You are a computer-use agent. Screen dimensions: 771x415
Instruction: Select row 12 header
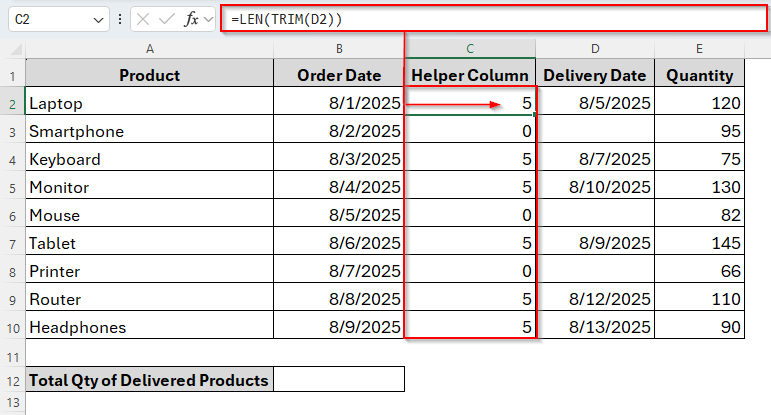click(12, 380)
